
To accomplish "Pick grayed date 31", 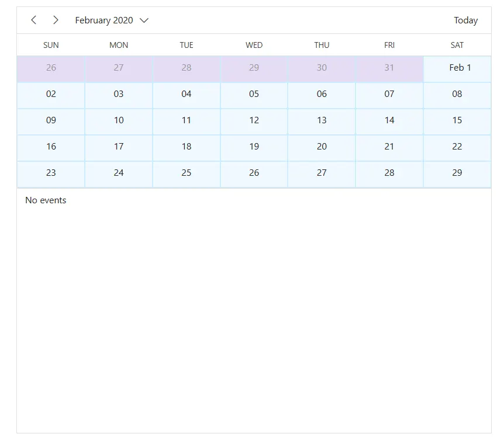I will click(389, 69).
